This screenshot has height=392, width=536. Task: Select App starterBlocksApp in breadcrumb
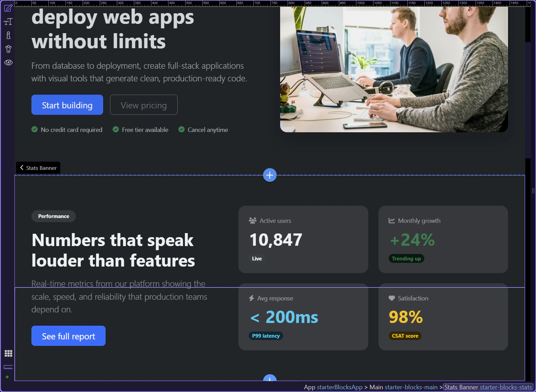click(x=333, y=387)
